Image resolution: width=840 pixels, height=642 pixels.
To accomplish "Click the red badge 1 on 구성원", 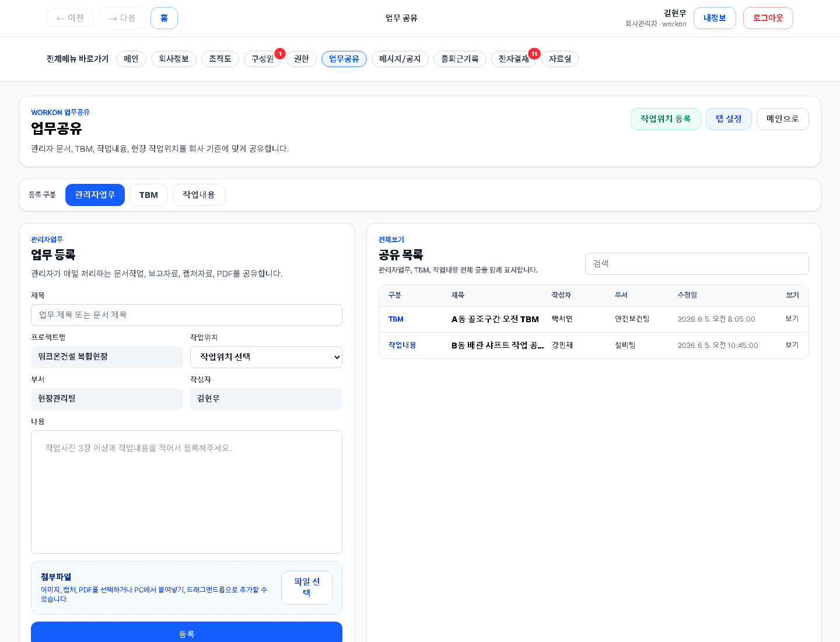I will coord(280,54).
